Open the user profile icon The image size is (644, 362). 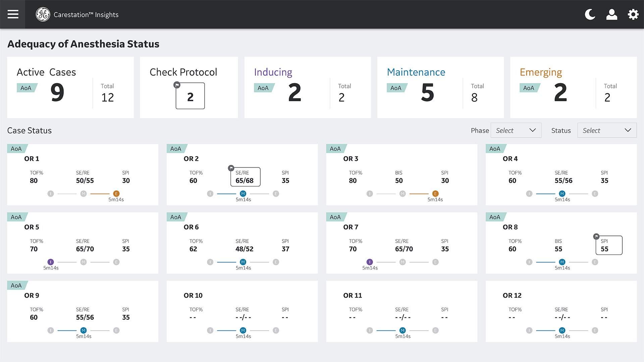(x=611, y=14)
